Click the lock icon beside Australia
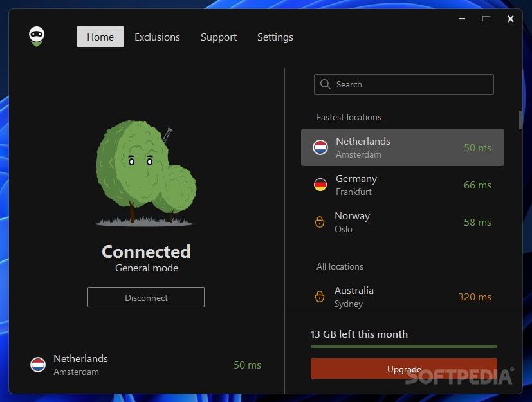This screenshot has width=532, height=402. [319, 297]
